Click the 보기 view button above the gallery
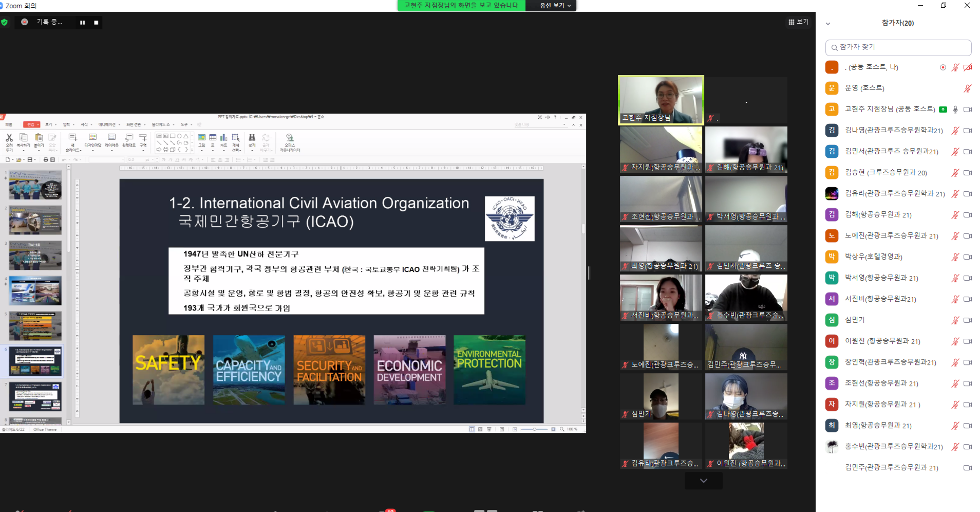The height and width of the screenshot is (512, 980). [x=798, y=22]
